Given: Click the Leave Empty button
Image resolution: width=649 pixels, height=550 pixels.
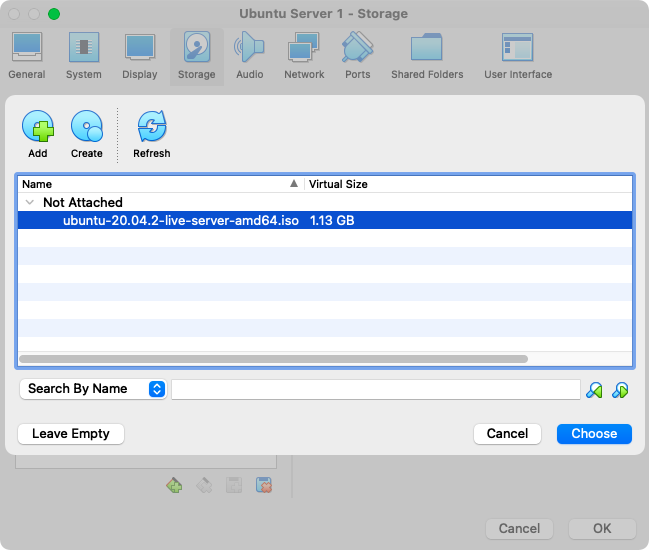Looking at the screenshot, I should [x=70, y=433].
